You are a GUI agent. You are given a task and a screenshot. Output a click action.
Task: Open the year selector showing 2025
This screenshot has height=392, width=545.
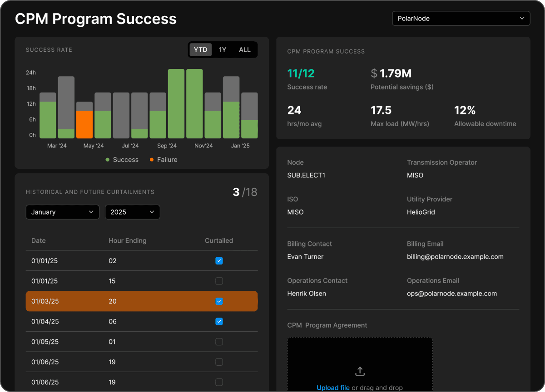click(132, 212)
